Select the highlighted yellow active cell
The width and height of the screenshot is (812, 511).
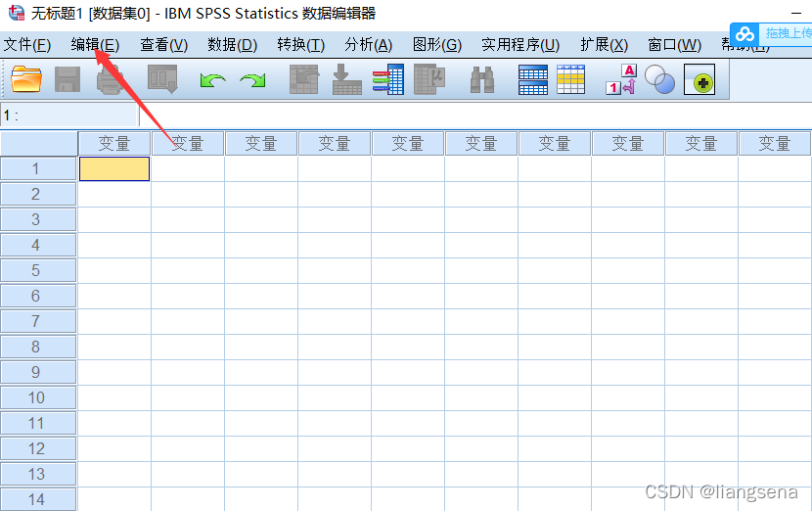(114, 169)
